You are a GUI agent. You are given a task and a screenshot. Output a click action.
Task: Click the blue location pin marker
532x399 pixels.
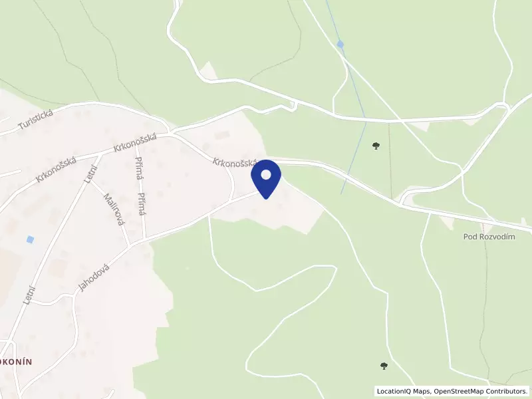point(266,179)
